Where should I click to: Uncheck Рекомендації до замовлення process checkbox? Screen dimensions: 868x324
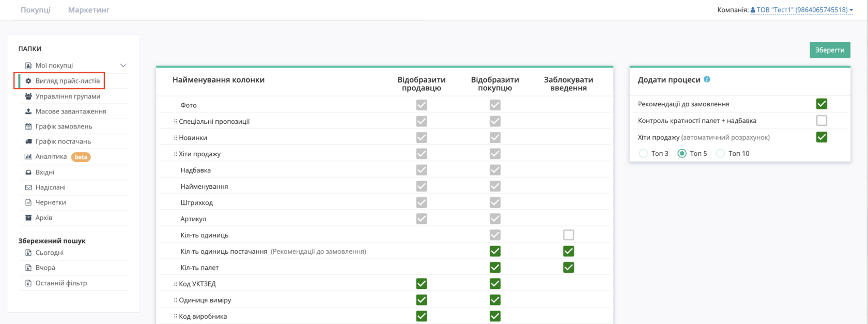[822, 104]
